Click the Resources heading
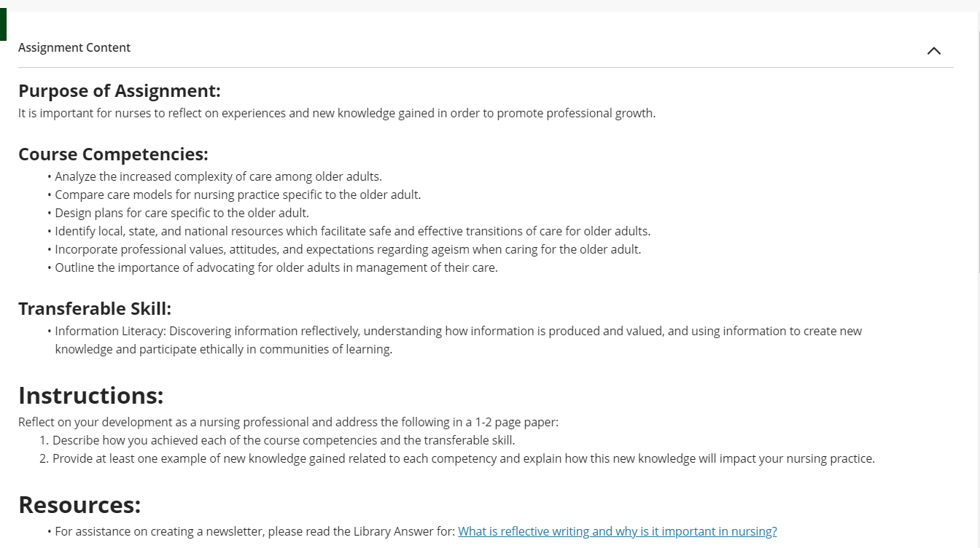 79,504
